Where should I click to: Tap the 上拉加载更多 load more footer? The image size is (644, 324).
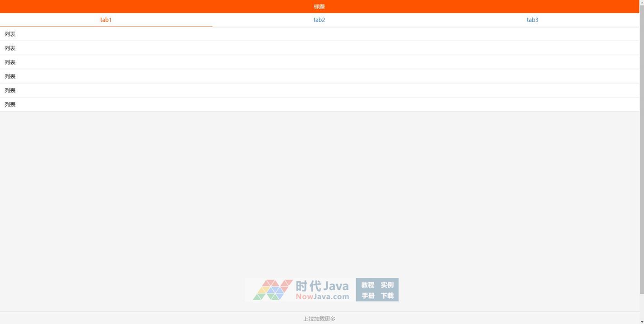(319, 319)
